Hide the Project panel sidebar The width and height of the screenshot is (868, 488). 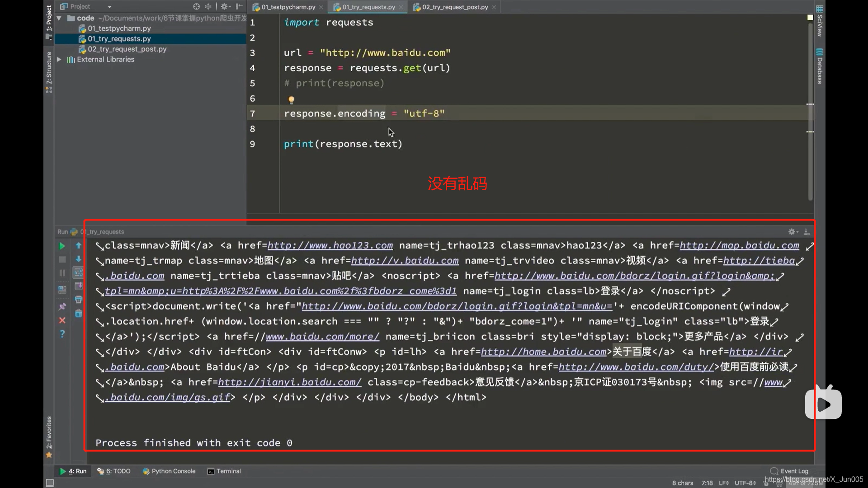pyautogui.click(x=239, y=6)
